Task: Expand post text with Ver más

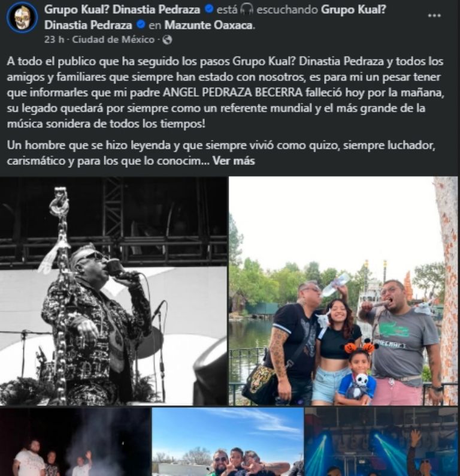Action: click(234, 161)
